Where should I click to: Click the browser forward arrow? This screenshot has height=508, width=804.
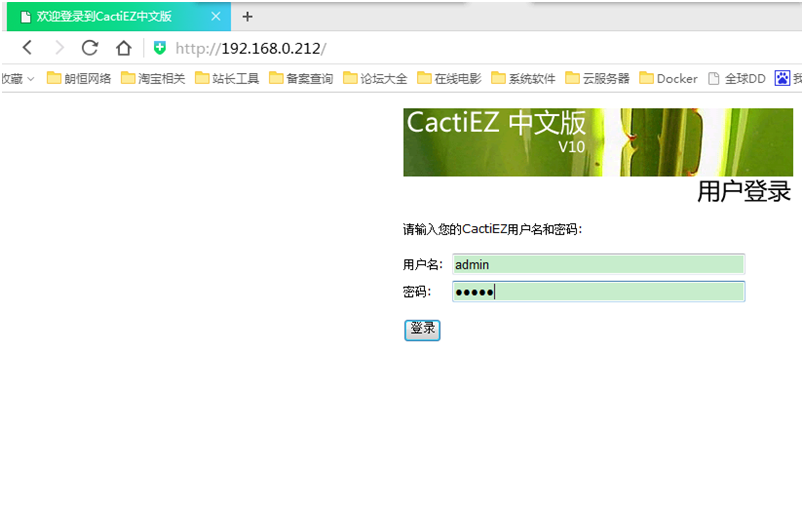pyautogui.click(x=59, y=48)
